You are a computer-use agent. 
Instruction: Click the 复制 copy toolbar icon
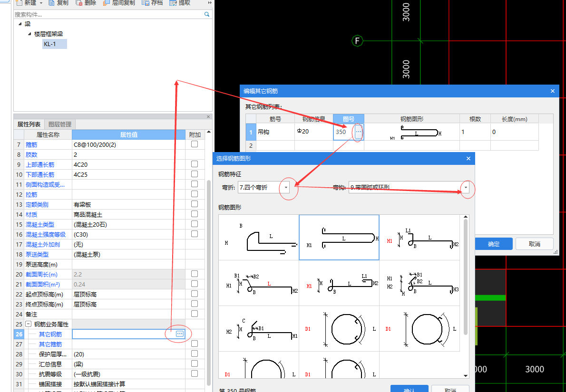(51, 3)
